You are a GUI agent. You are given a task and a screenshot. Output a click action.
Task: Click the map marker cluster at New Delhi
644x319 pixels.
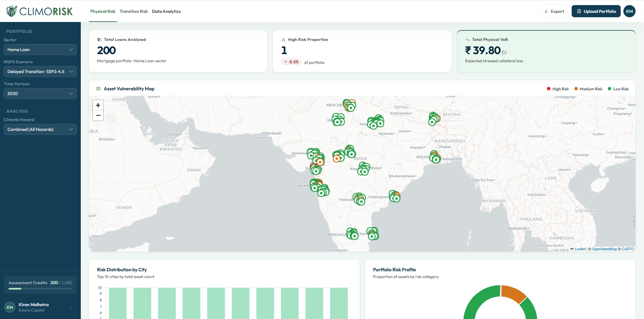[349, 105]
